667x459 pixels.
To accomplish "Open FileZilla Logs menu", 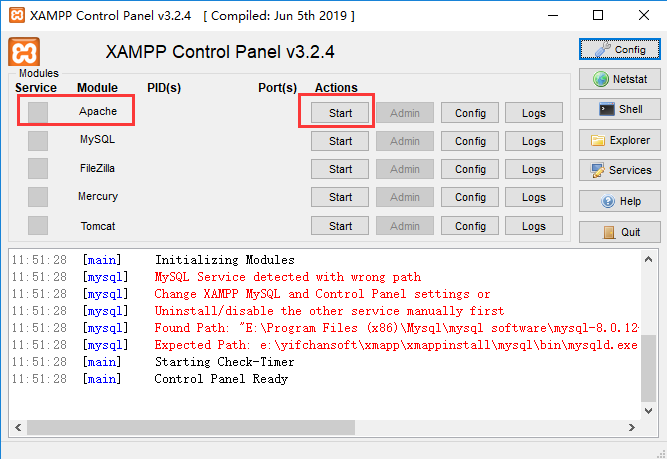I will pos(534,169).
